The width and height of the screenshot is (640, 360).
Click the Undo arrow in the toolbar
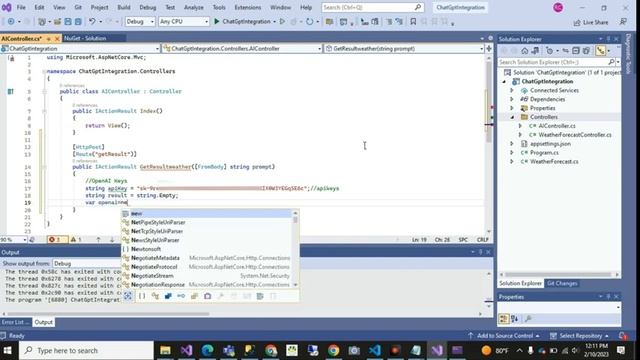coord(92,22)
